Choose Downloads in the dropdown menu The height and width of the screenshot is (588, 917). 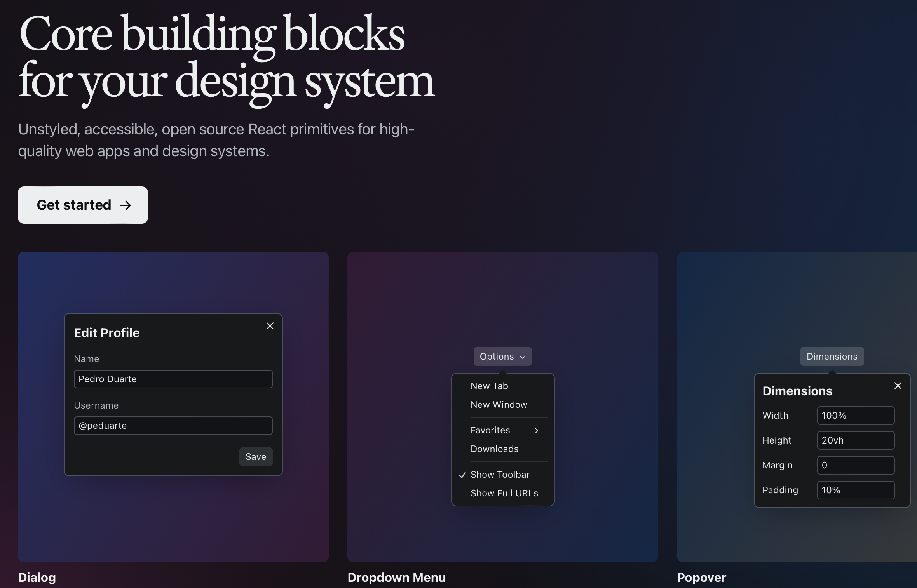494,449
